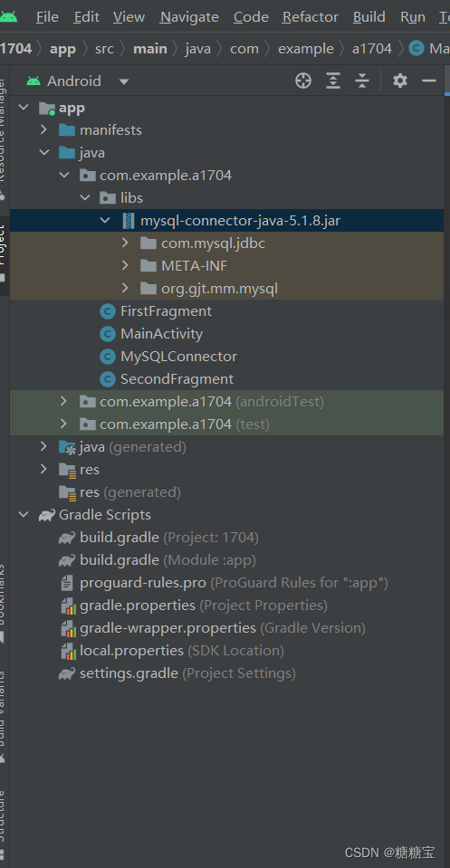This screenshot has width=450, height=868.
Task: Click the Select Opened File target icon
Action: pyautogui.click(x=302, y=81)
